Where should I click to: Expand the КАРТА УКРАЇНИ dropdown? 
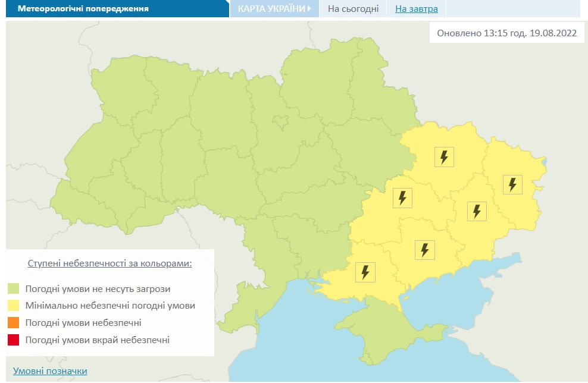pyautogui.click(x=273, y=8)
